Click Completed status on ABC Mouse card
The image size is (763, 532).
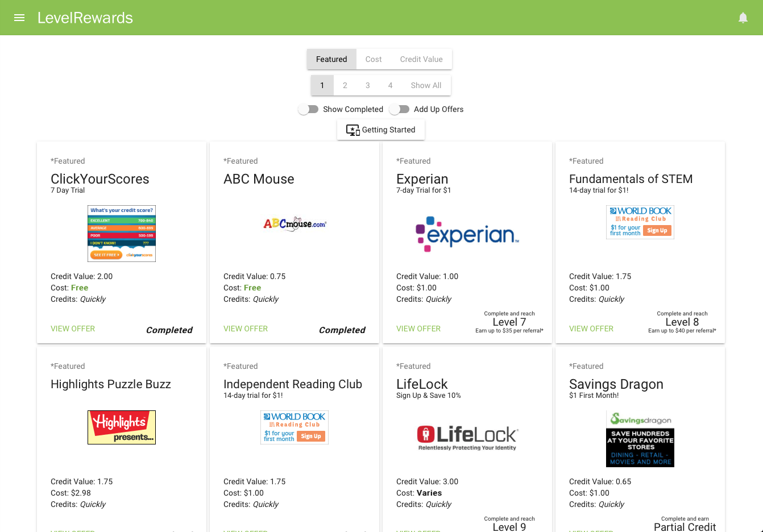[342, 330]
